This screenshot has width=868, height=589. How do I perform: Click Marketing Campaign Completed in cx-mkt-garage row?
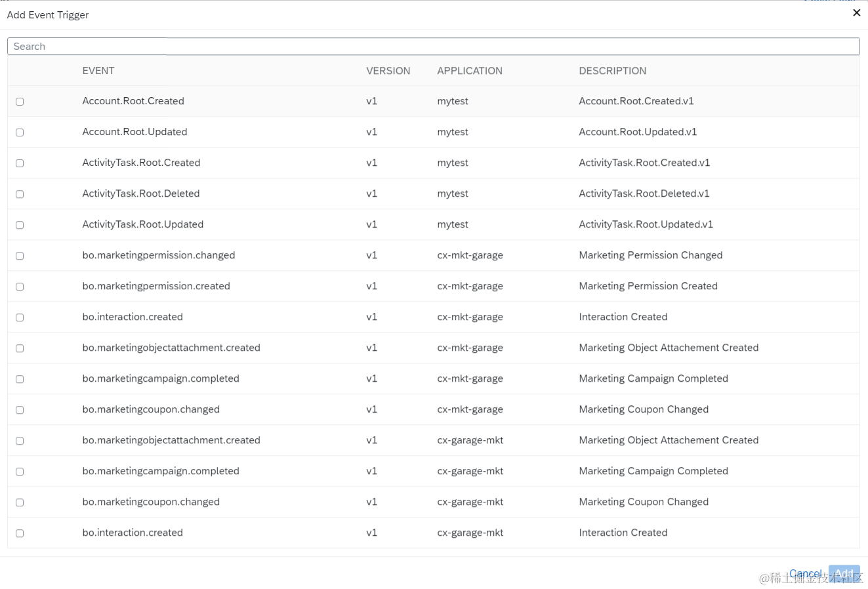point(653,378)
